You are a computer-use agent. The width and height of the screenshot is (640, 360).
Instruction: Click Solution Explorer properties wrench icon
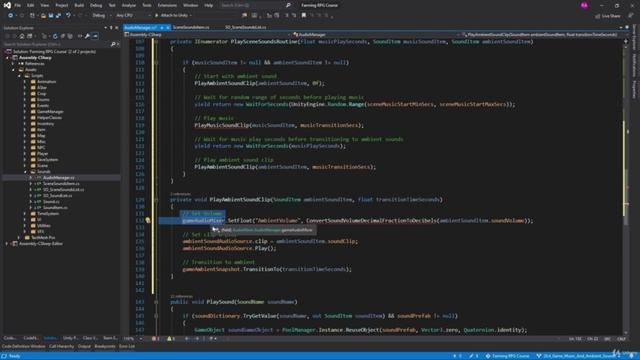point(87,36)
